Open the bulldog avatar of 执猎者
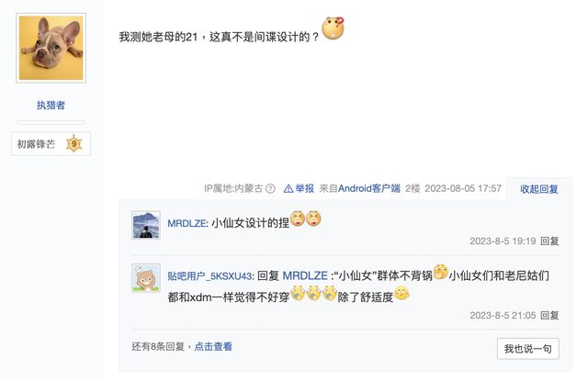This screenshot has width=588, height=381. click(x=51, y=48)
